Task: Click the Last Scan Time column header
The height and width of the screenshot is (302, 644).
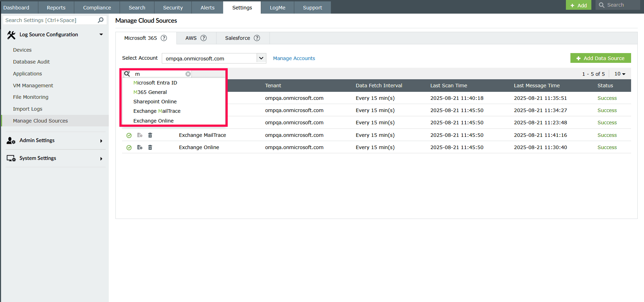Action: point(449,86)
